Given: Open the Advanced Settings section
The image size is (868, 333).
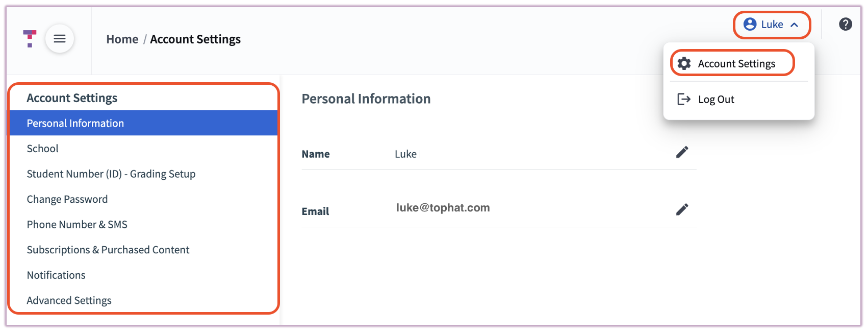Looking at the screenshot, I should click(69, 300).
